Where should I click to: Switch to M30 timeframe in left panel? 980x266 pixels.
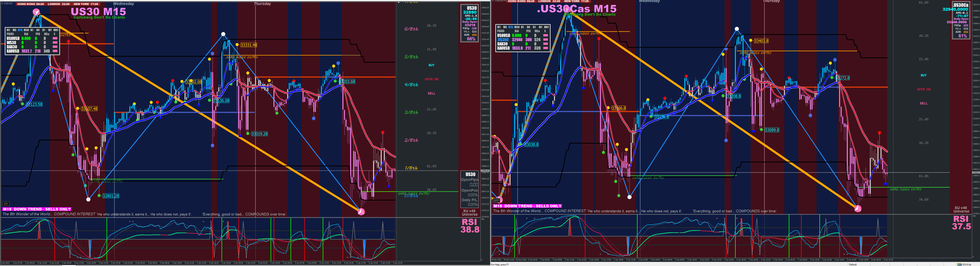[26, 30]
